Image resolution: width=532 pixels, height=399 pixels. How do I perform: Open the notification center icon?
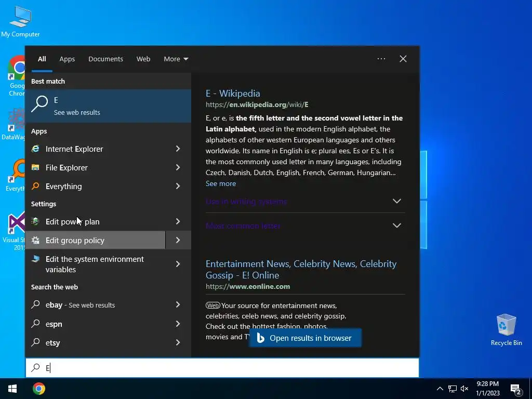[516, 389]
